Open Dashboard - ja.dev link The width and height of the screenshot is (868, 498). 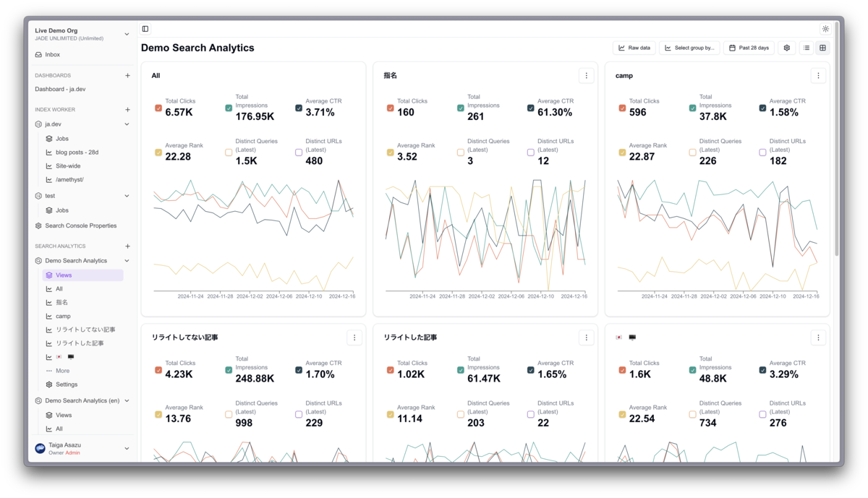tap(60, 90)
